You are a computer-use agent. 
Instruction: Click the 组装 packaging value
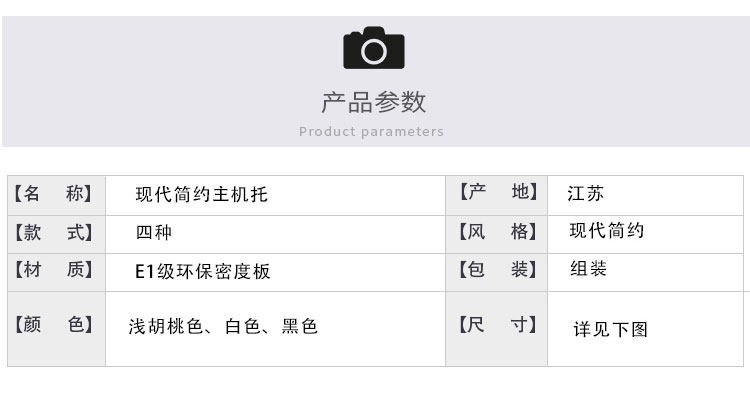pos(588,269)
